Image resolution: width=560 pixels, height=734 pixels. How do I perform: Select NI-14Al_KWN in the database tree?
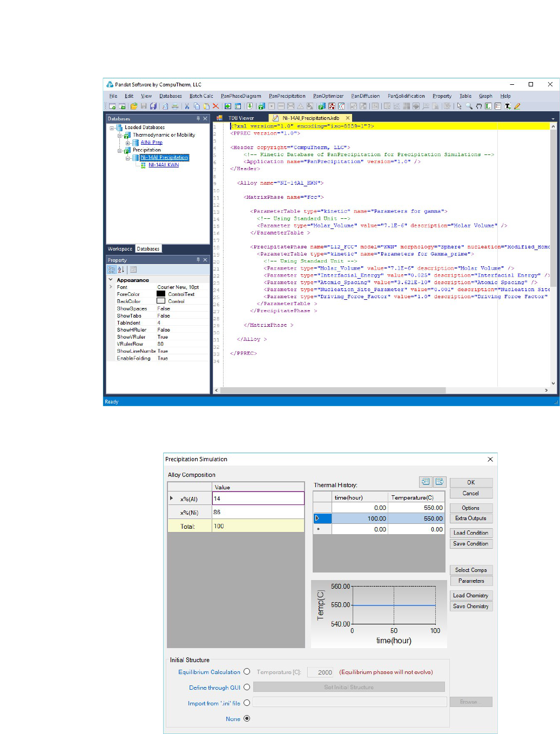coord(164,165)
